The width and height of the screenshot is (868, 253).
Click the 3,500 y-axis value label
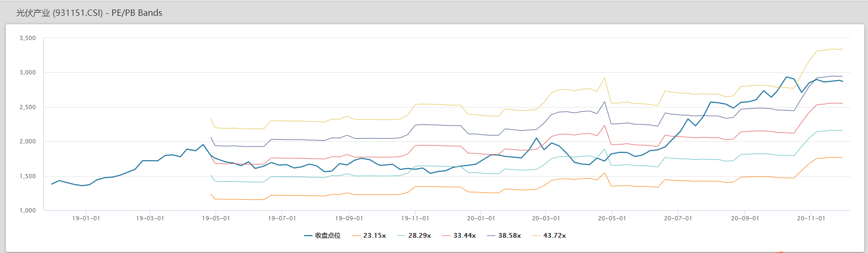[27, 38]
